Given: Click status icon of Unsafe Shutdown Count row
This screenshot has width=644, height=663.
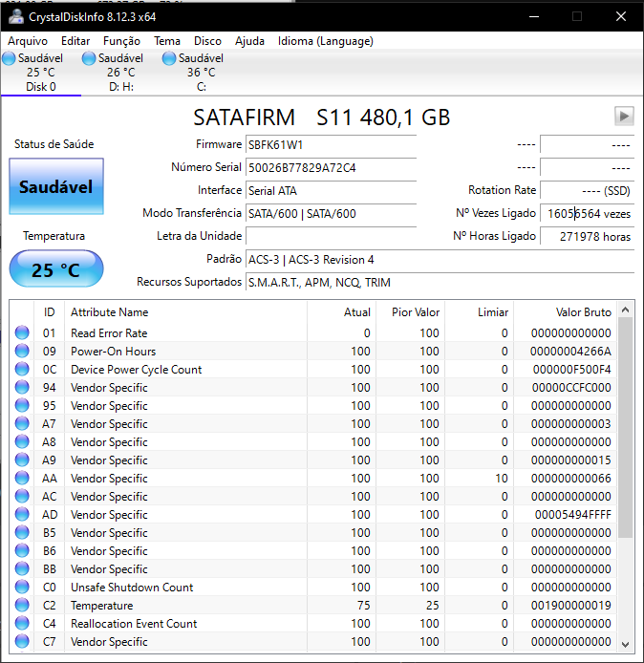Looking at the screenshot, I should 22,587.
